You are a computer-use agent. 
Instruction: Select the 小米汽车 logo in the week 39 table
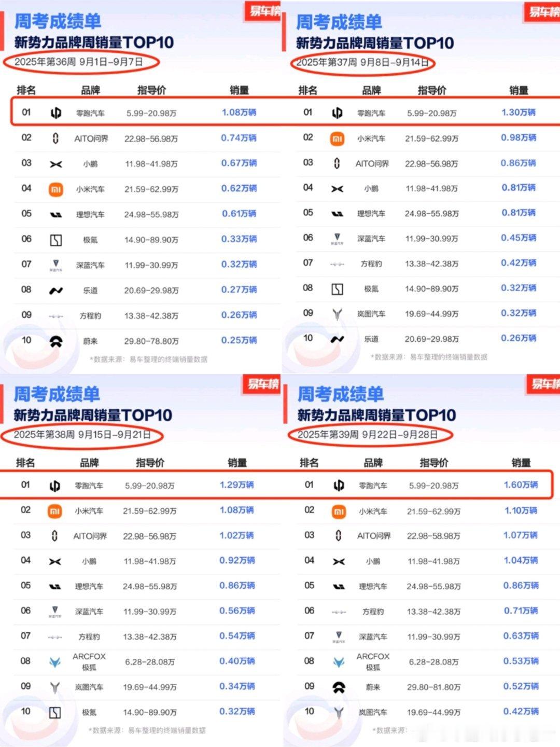(339, 511)
